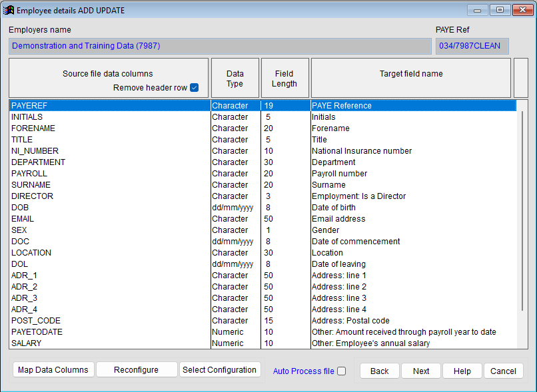
Task: Uncheck the Remove header row checkbox
Action: pos(194,88)
